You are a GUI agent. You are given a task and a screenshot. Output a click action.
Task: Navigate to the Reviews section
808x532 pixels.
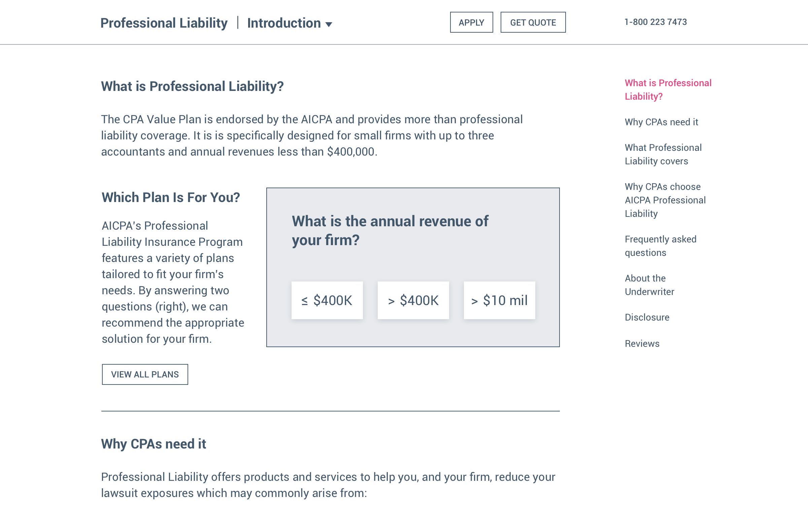[x=642, y=343]
